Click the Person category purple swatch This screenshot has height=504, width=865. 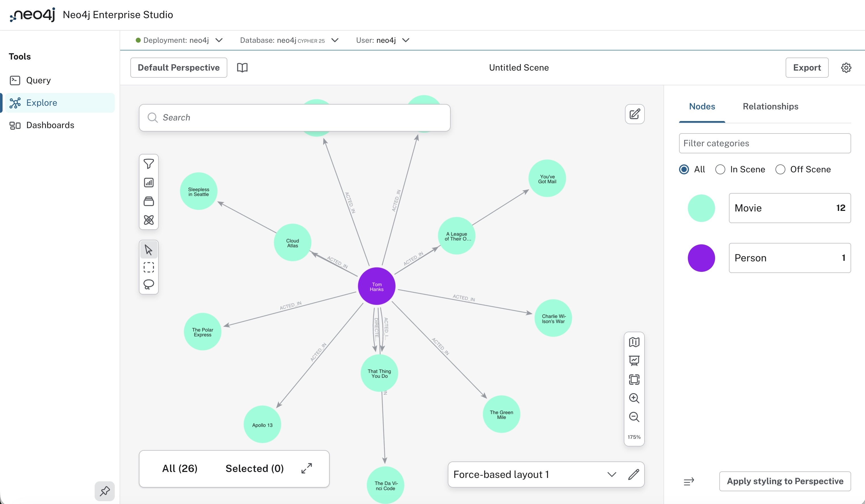pyautogui.click(x=701, y=258)
